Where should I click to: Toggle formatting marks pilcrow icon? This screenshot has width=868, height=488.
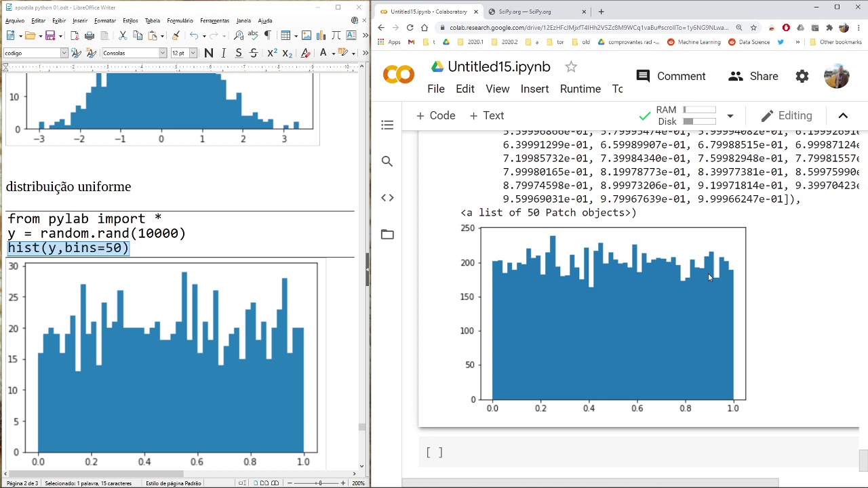coord(268,35)
